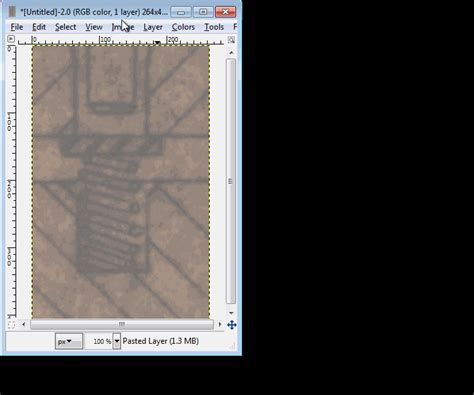Open the Select menu
Screen dimensions: 474x395
(x=65, y=27)
